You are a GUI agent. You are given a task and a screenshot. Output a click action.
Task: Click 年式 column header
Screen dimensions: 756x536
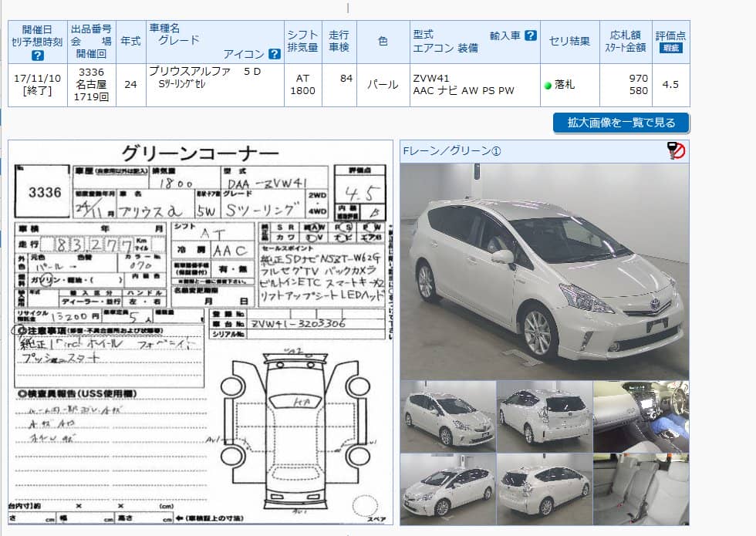(130, 42)
